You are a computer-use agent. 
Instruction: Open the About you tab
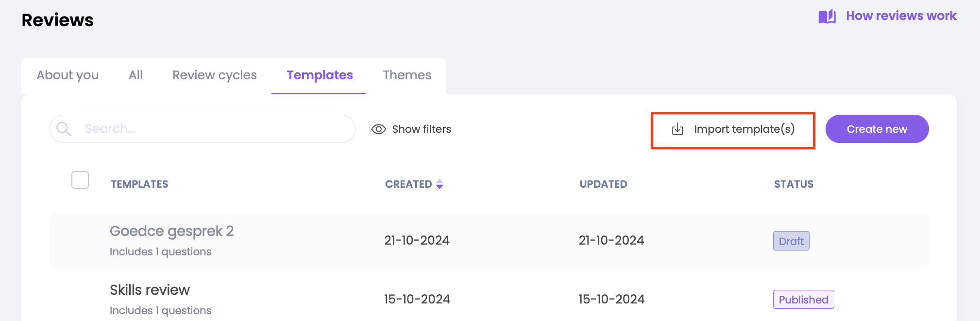pyautogui.click(x=68, y=75)
